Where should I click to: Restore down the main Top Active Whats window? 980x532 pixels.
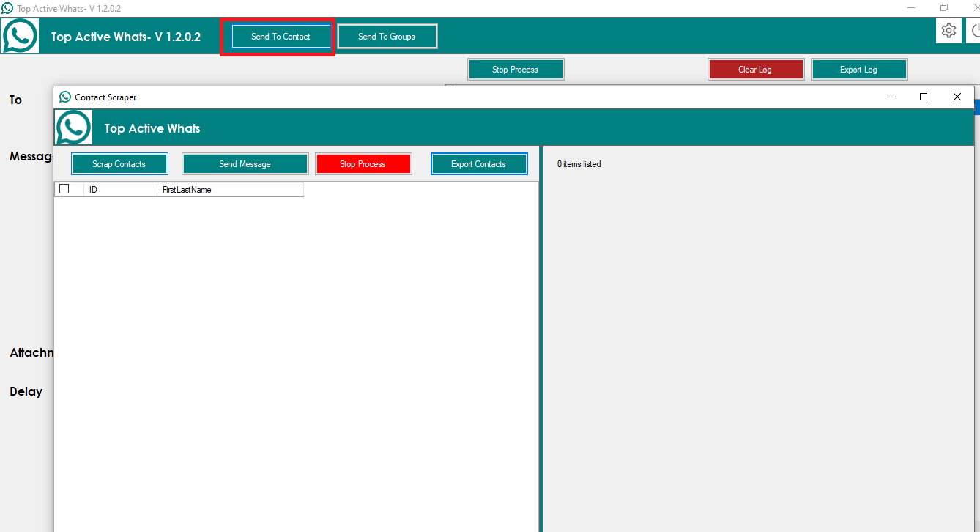[x=944, y=8]
